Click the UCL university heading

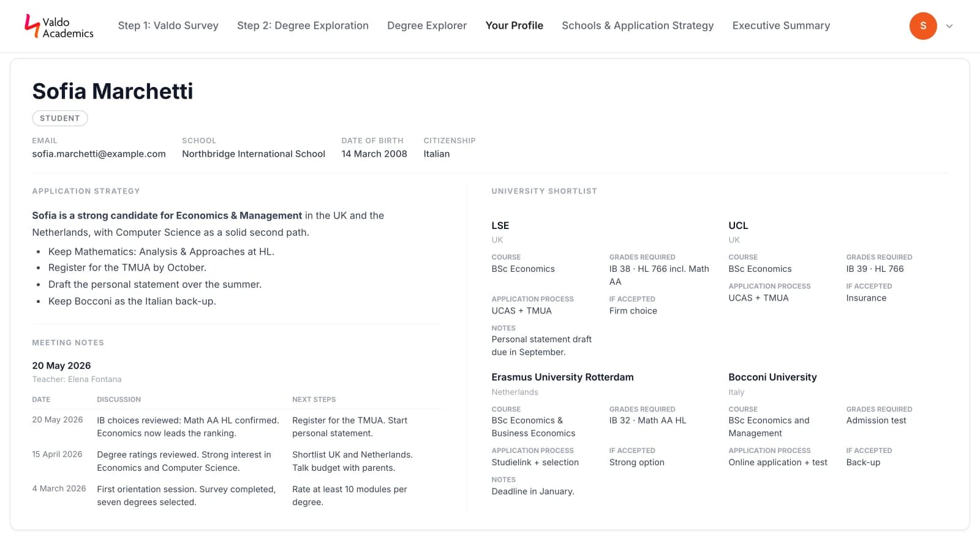[738, 225]
